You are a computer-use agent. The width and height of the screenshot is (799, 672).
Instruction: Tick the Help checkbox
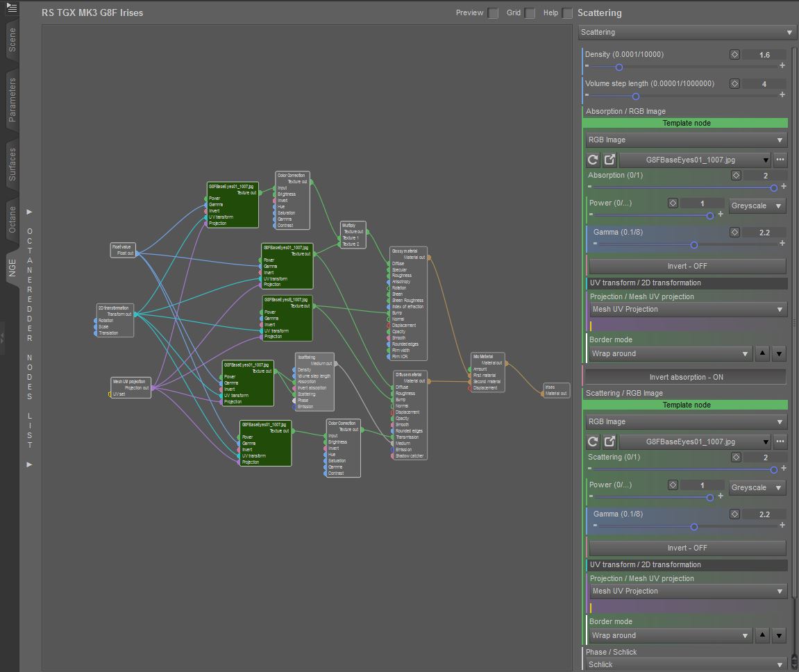coord(568,13)
